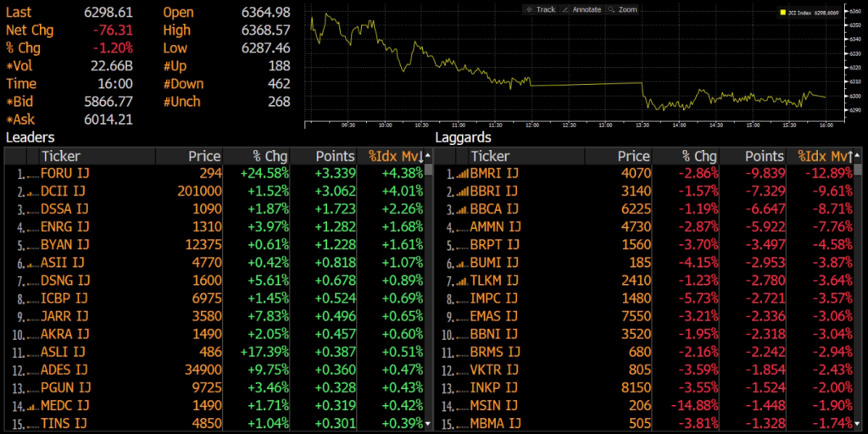Open the chart Zoom magnifier tool

click(621, 9)
